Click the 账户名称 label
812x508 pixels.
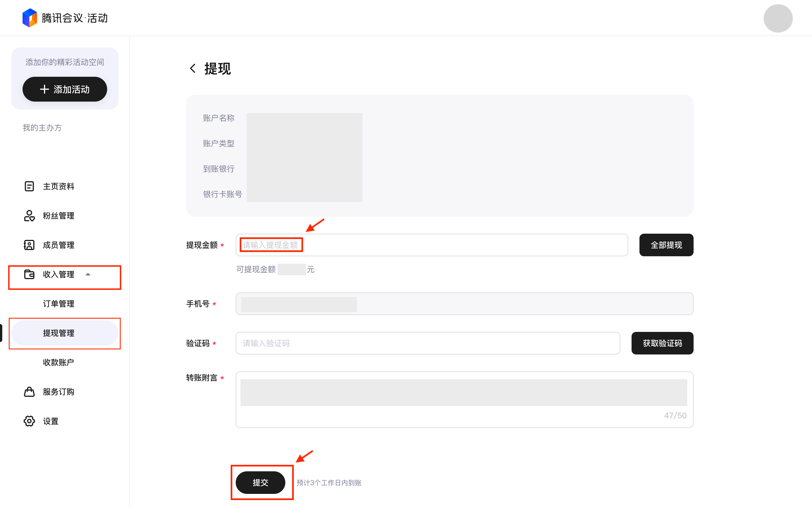219,118
